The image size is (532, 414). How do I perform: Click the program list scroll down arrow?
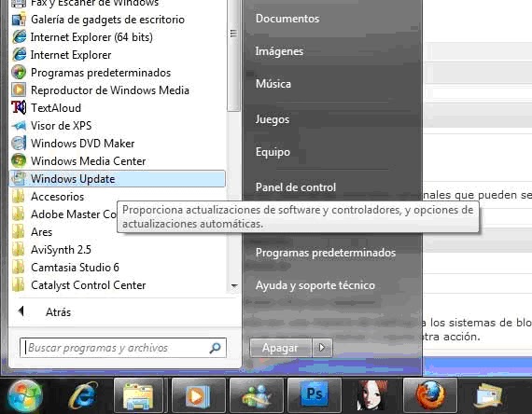click(x=234, y=285)
